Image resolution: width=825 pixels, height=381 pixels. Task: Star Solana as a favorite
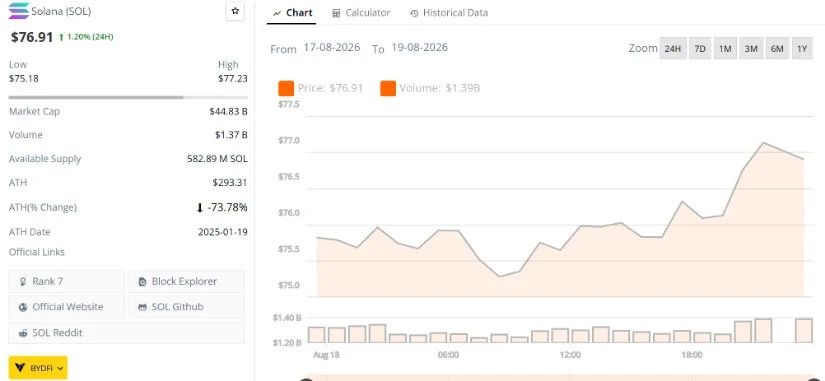pyautogui.click(x=235, y=11)
